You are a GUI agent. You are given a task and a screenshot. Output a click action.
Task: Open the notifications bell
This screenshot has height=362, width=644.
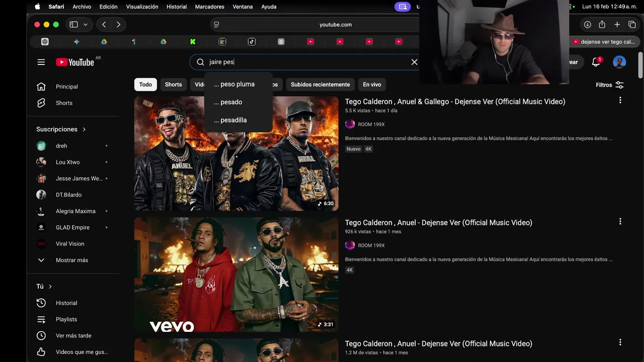click(596, 62)
